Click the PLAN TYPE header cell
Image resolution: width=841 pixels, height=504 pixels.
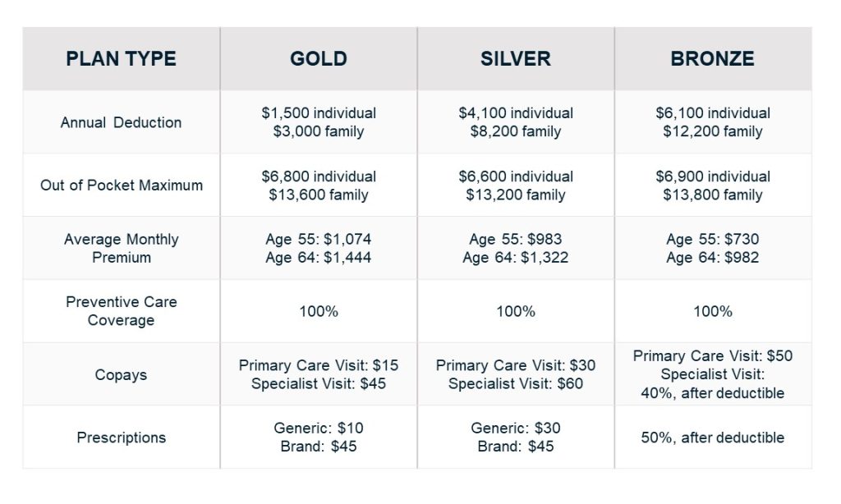click(x=122, y=58)
